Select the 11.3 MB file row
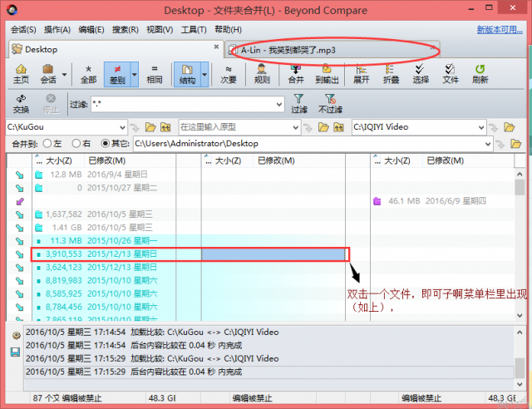Screen dimensions: 532x409 (x=104, y=241)
